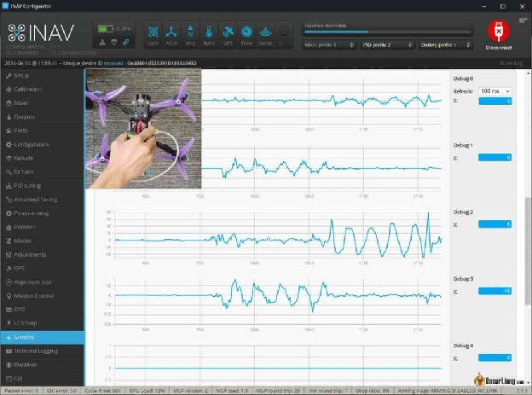Click 'Drop ratio: 0%' in status bar

(x=373, y=391)
